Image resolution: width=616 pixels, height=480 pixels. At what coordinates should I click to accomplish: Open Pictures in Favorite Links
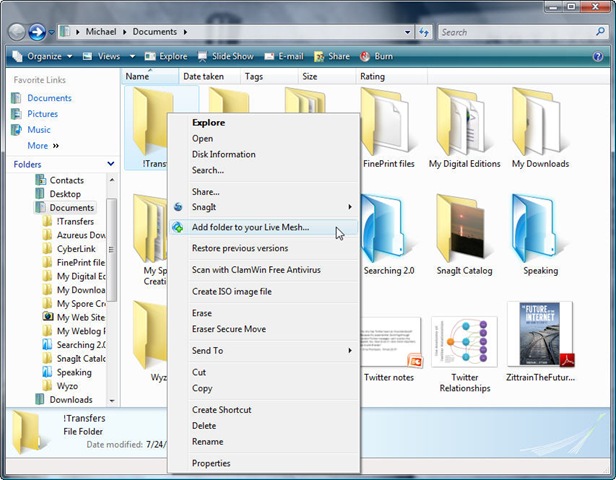click(42, 114)
